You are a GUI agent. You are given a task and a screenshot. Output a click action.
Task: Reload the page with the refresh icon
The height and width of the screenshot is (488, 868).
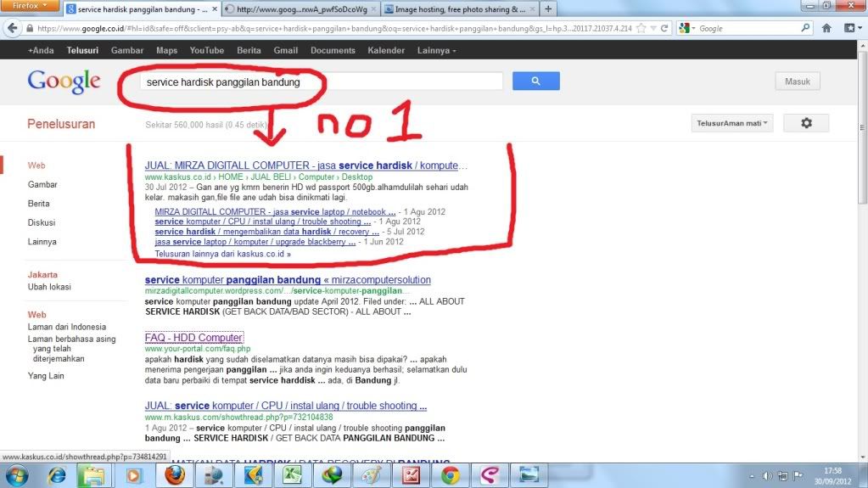664,28
